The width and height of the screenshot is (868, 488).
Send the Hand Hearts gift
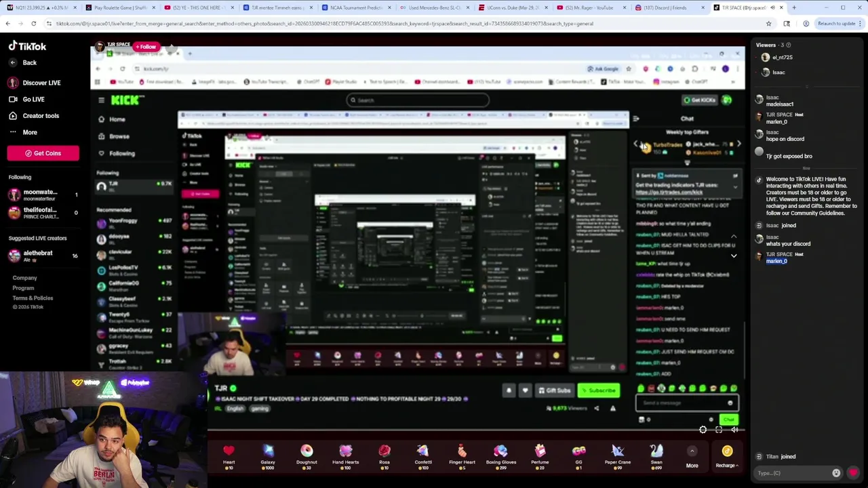pyautogui.click(x=345, y=455)
